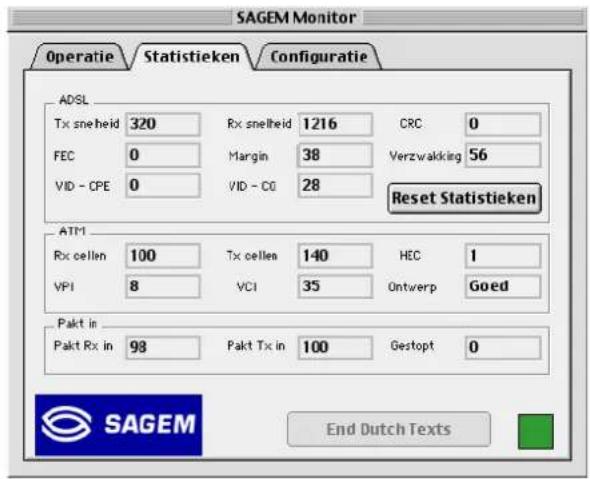The width and height of the screenshot is (590, 479).
Task: Click the End Dutch Texts button
Action: tap(389, 429)
